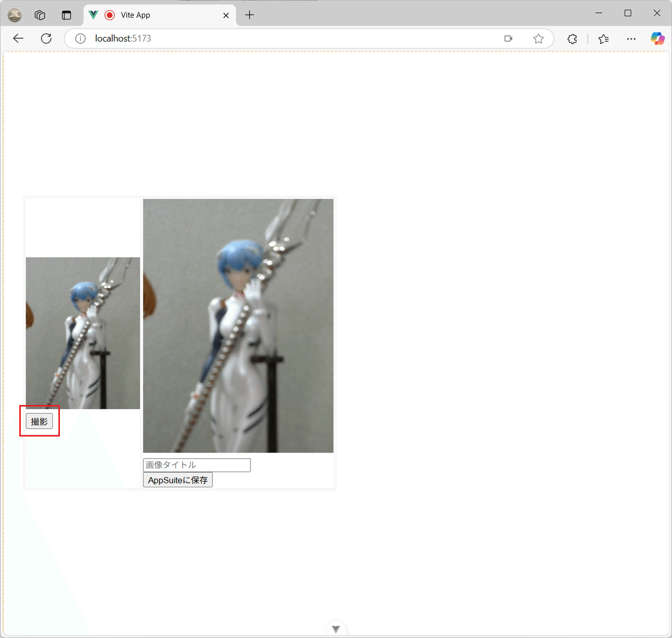Open Copilot in the toolbar
Screen dimensions: 672x638
[657, 39]
